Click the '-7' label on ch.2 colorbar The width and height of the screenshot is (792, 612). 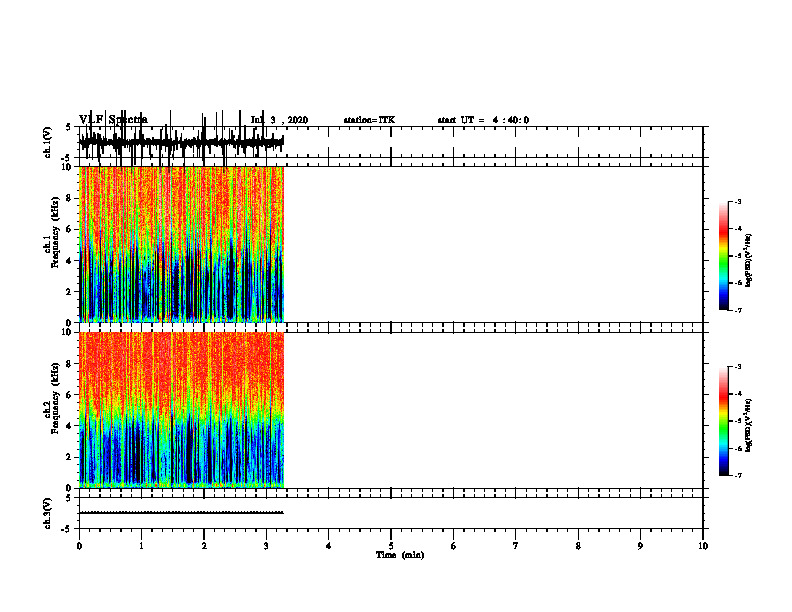click(737, 476)
